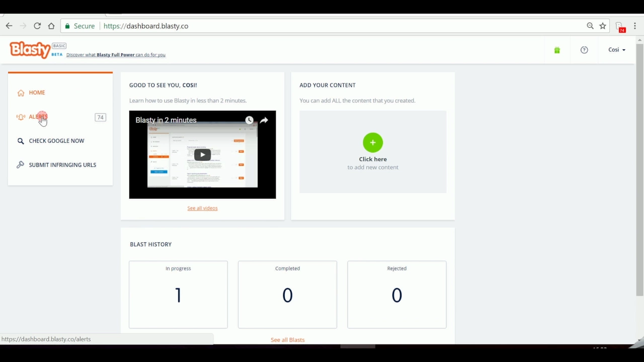Open the Rejected blasts card

click(x=396, y=295)
